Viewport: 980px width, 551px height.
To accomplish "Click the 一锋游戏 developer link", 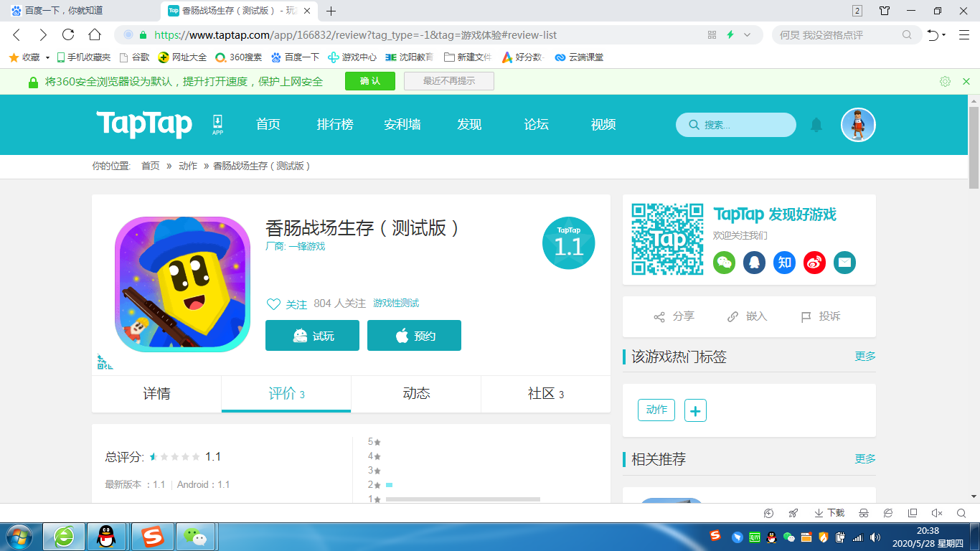I will pyautogui.click(x=307, y=246).
